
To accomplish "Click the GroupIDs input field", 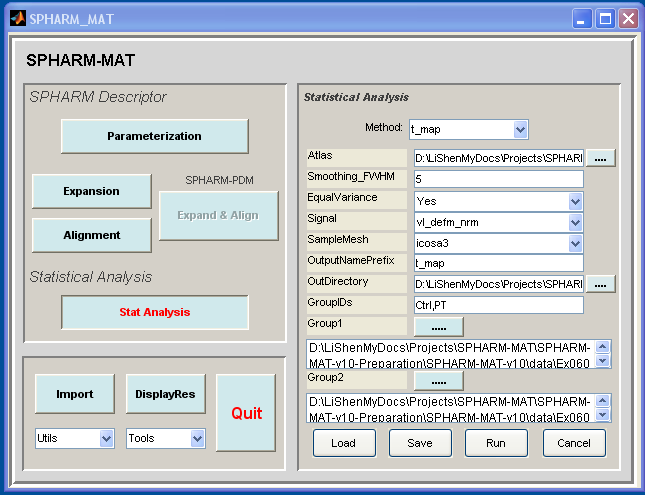I will pos(499,305).
